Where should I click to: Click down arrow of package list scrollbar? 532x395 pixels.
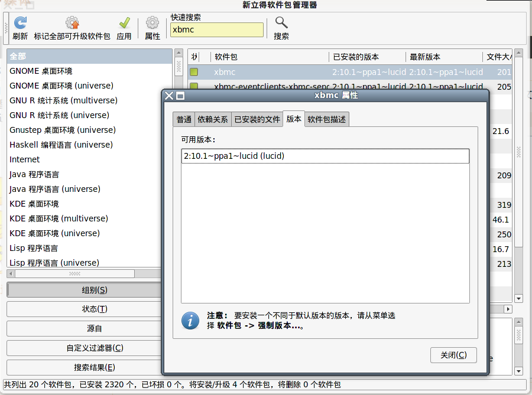[518, 298]
